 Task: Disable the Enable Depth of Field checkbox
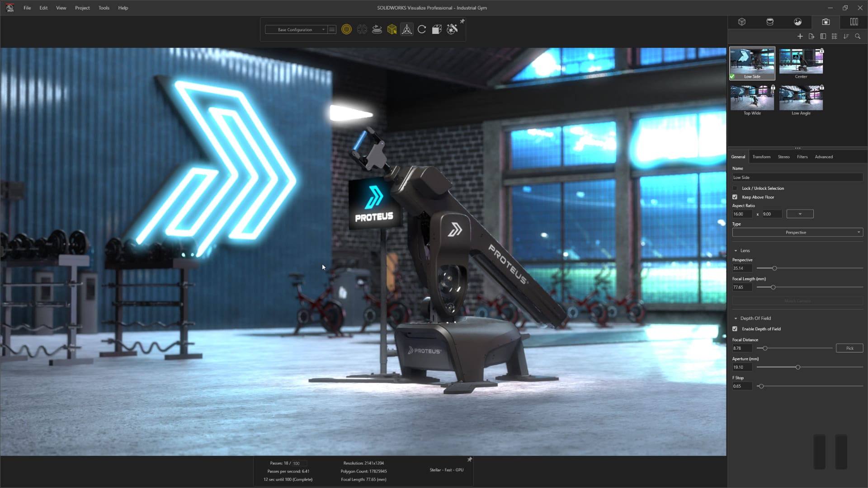[735, 329]
